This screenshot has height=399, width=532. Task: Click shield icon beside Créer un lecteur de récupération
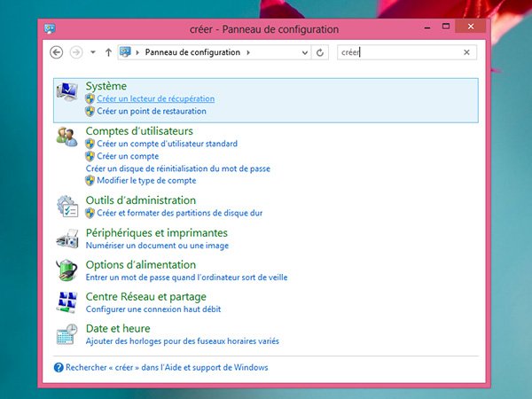90,98
